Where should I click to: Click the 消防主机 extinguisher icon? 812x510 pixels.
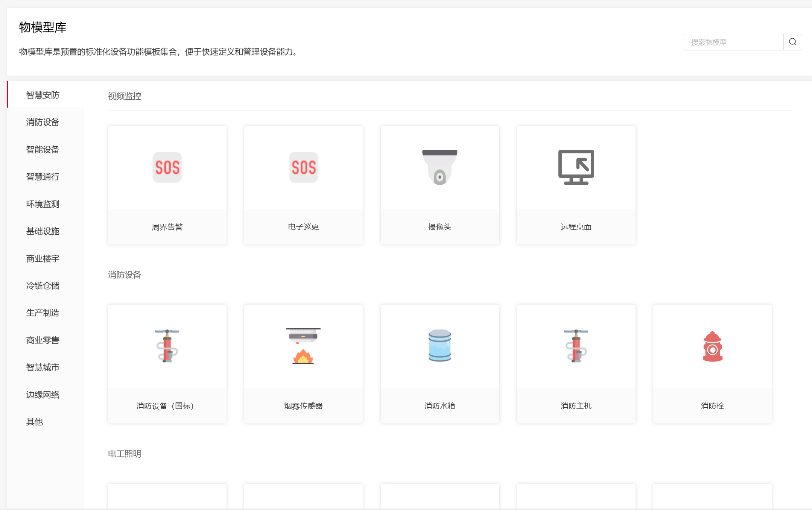pyautogui.click(x=576, y=346)
